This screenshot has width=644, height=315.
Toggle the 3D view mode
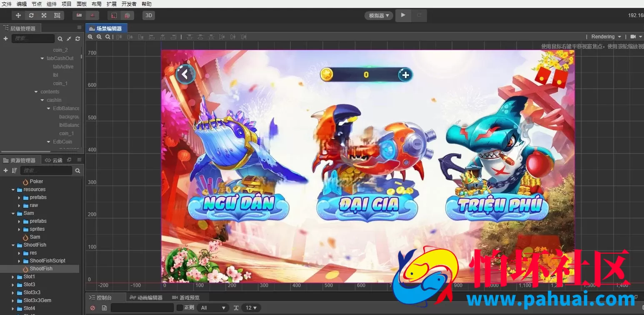(149, 15)
